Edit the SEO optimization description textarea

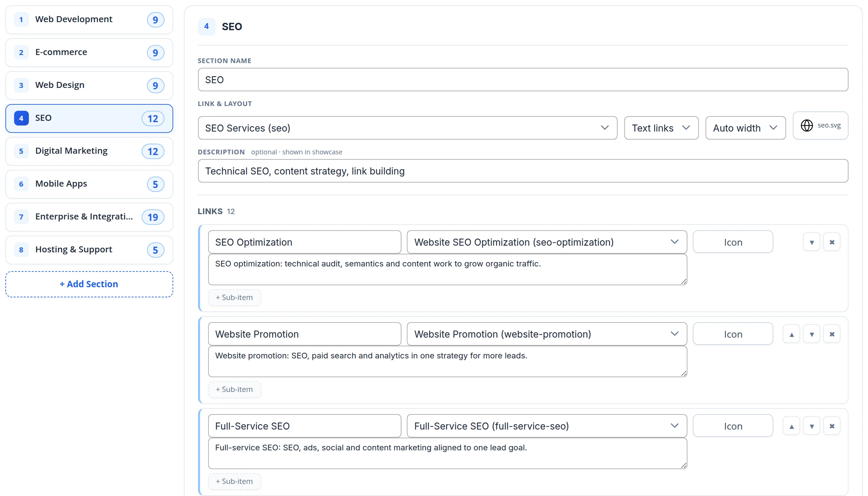448,269
